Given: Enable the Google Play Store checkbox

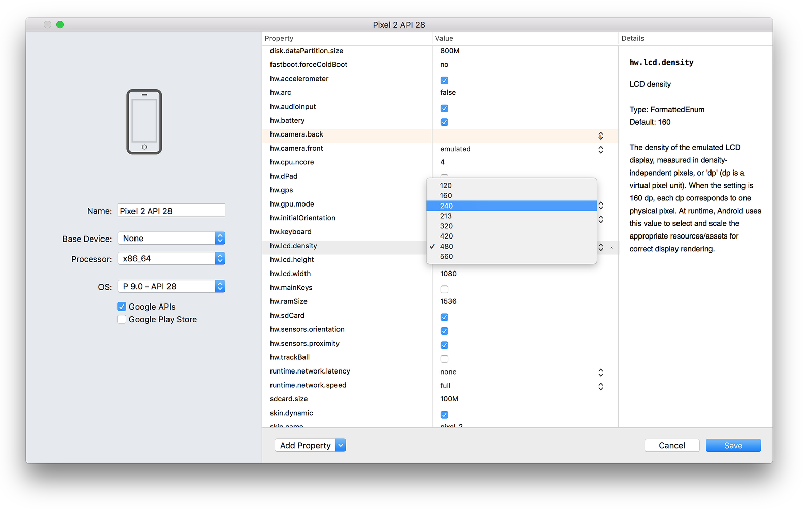Looking at the screenshot, I should (x=122, y=319).
